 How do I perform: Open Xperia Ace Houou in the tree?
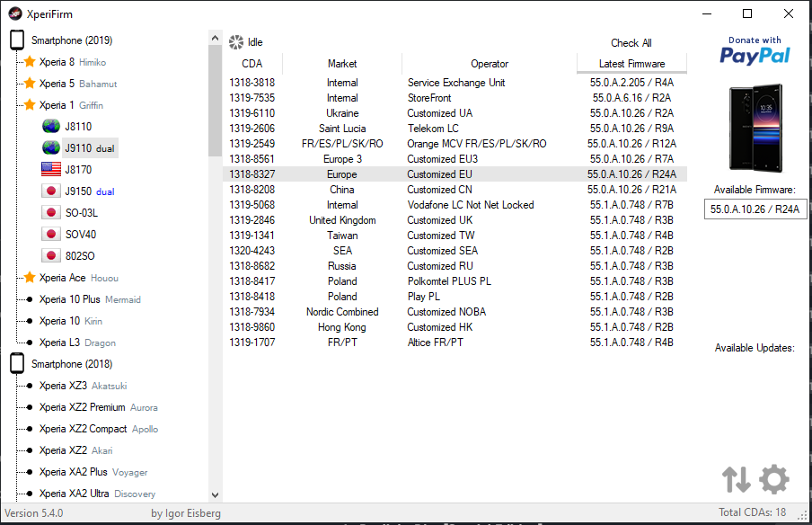coord(79,278)
